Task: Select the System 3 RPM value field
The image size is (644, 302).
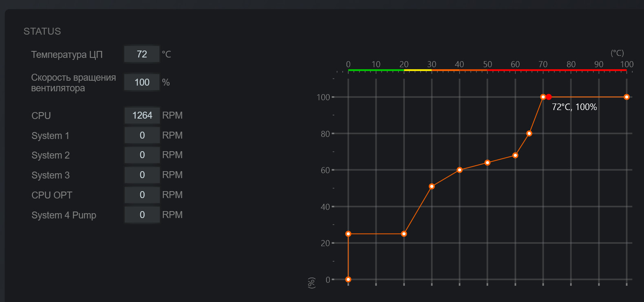Action: coord(142,175)
